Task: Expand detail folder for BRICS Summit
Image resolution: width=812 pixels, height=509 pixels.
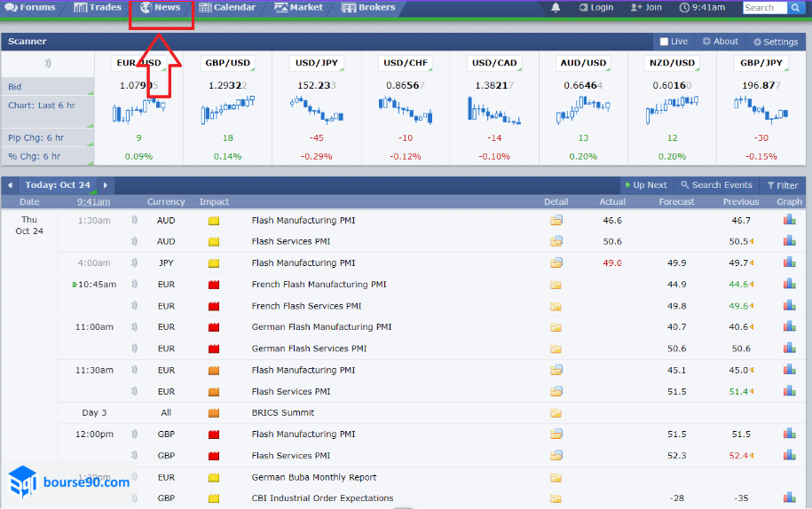Action: point(556,413)
